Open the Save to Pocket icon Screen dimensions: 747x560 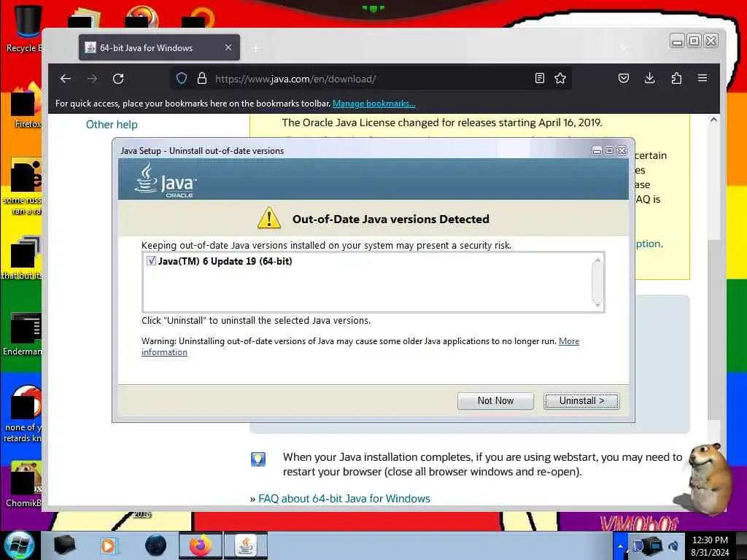click(x=624, y=78)
